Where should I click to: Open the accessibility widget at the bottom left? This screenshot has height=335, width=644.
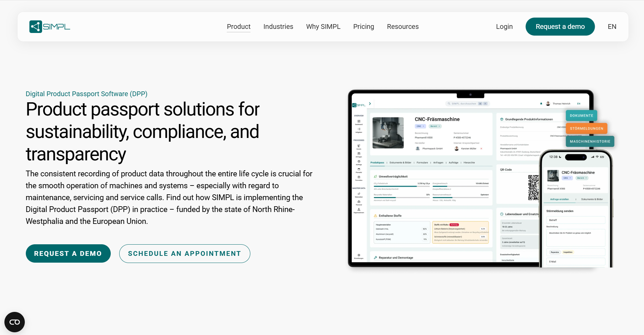15,322
